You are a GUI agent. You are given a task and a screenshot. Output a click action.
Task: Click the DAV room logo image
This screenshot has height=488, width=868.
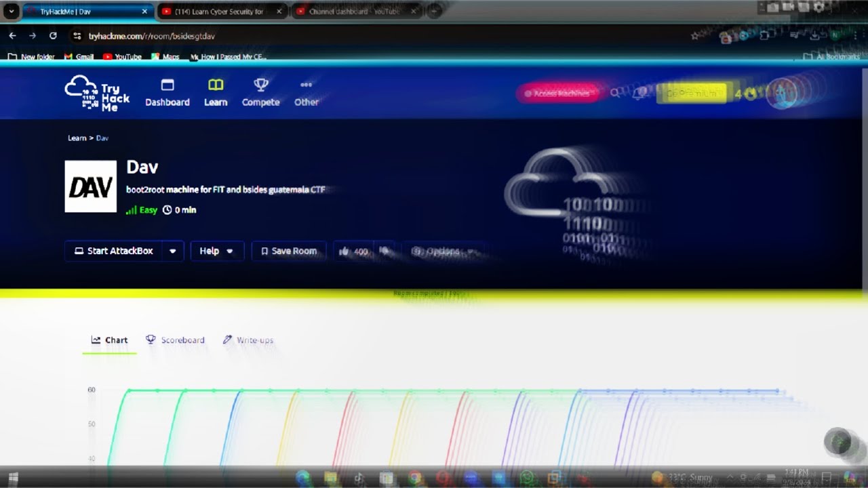[x=90, y=186]
